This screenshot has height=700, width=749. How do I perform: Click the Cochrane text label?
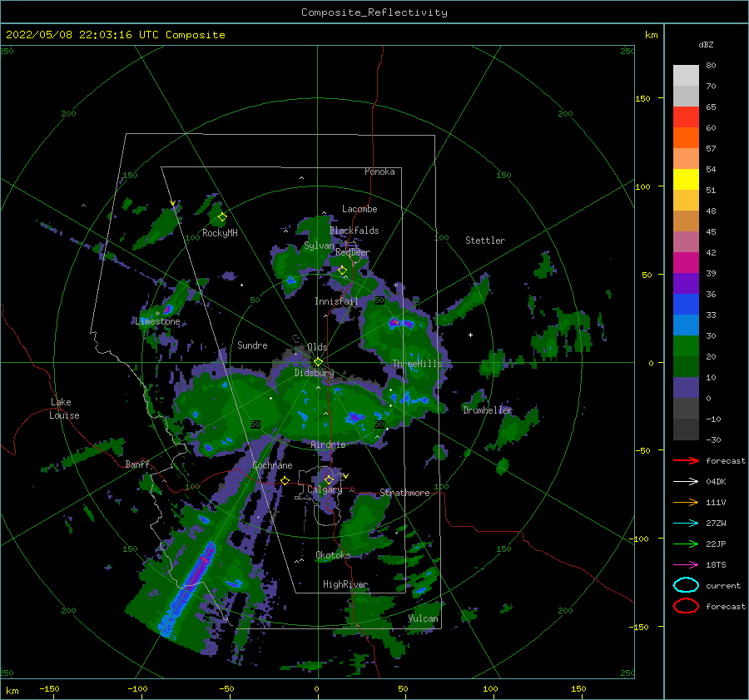tap(272, 465)
